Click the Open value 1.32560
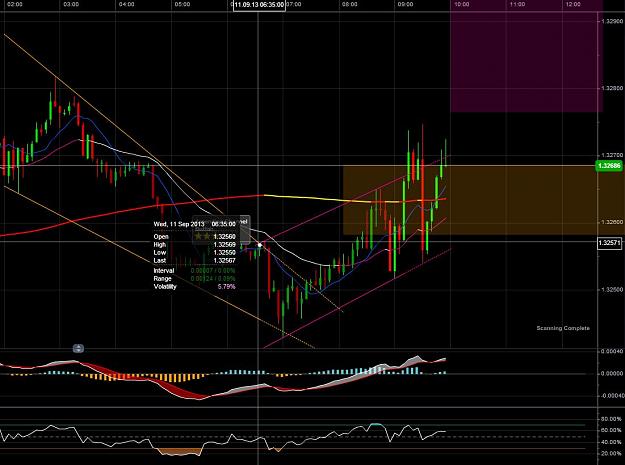 pyautogui.click(x=224, y=237)
